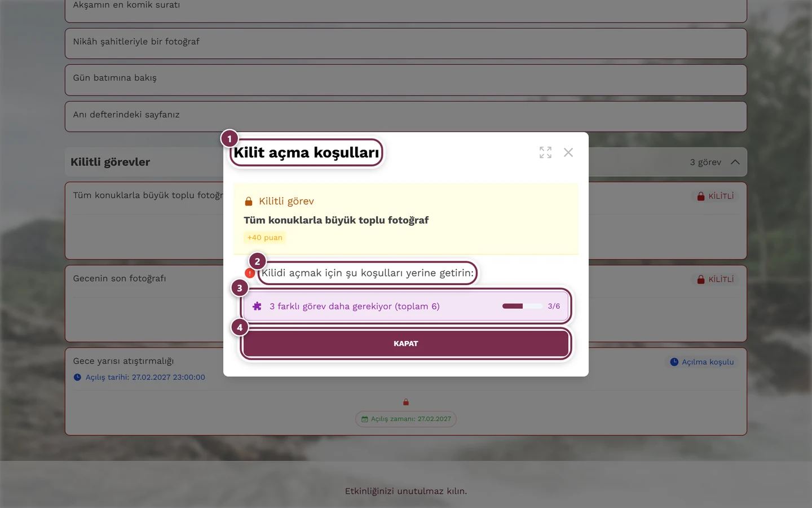Click the lock icon next to Kilitli görev

click(249, 202)
